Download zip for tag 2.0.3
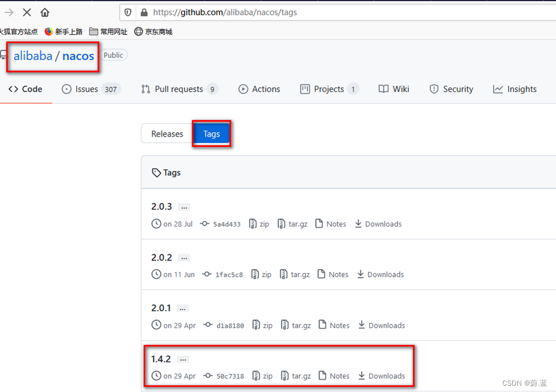This screenshot has height=392, width=556. 259,224
